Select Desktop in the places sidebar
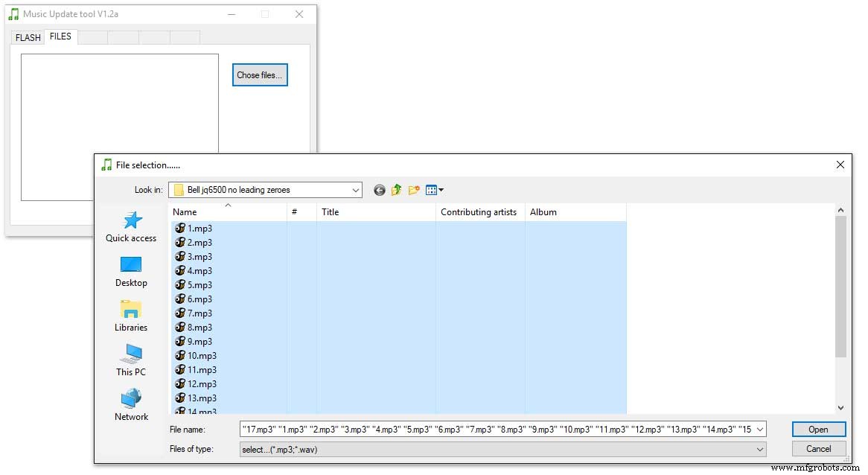Image resolution: width=868 pixels, height=475 pixels. [x=131, y=271]
